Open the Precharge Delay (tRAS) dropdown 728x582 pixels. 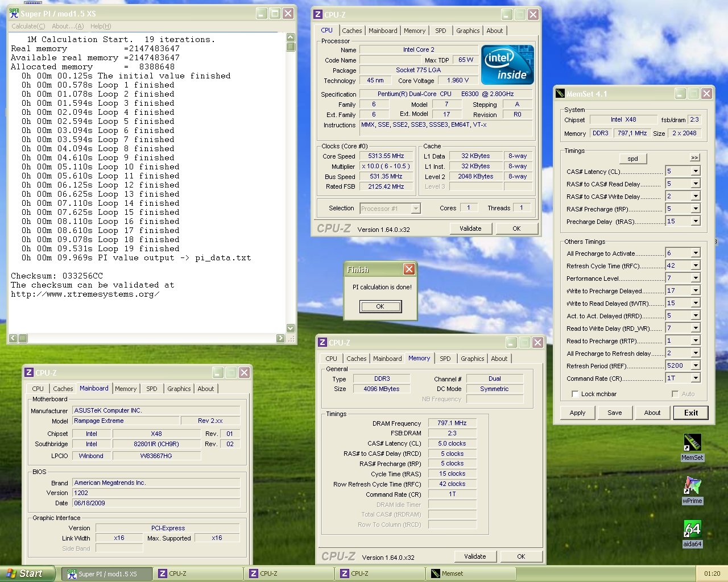[x=695, y=221]
